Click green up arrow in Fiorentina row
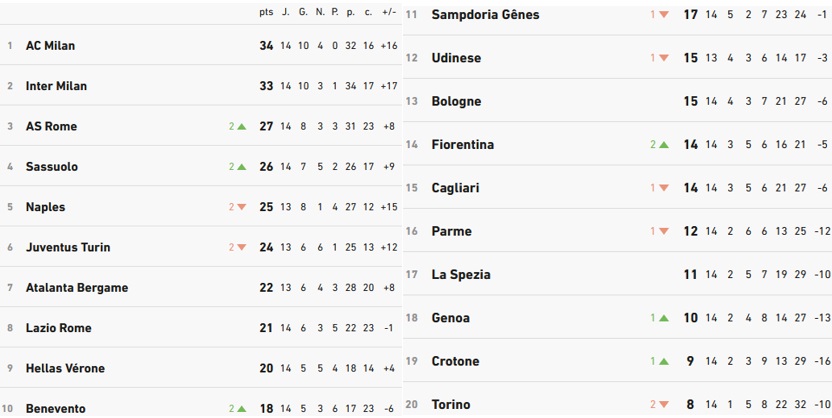 (663, 145)
